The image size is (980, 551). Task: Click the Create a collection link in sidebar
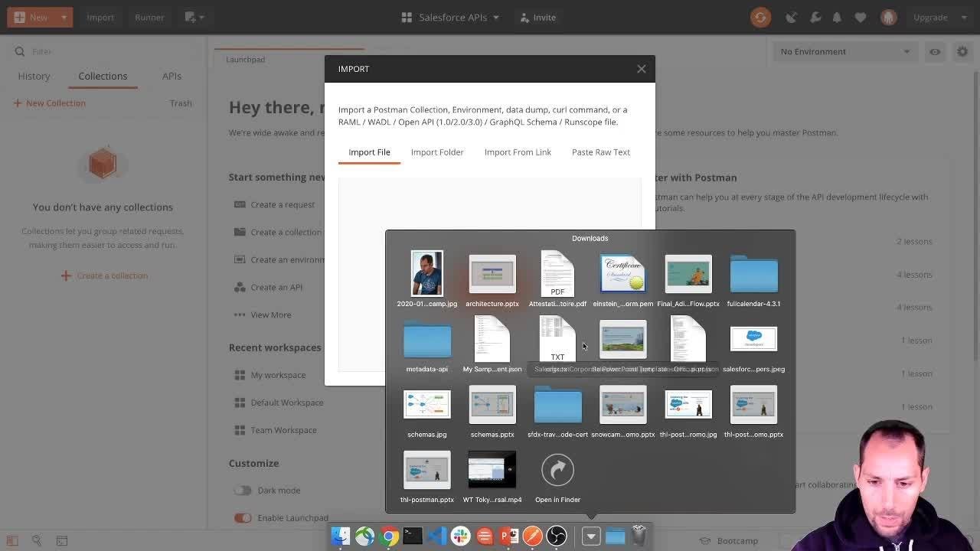pyautogui.click(x=104, y=275)
